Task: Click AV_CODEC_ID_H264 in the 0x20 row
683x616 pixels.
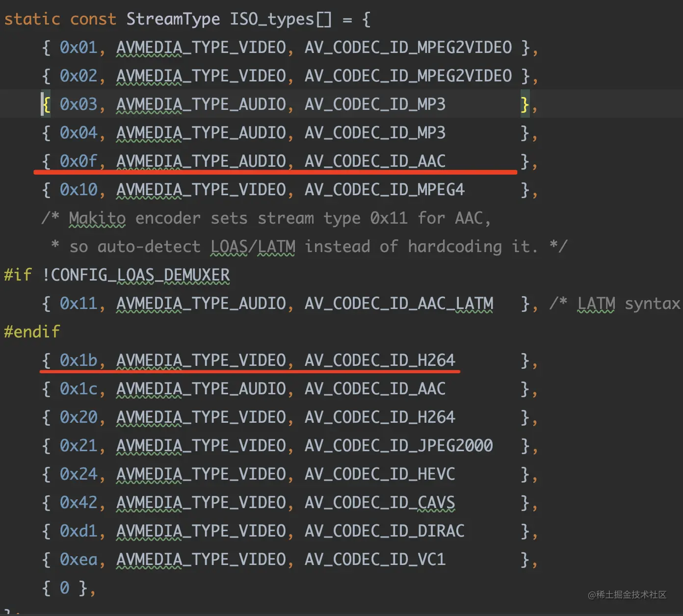Action: 380,417
